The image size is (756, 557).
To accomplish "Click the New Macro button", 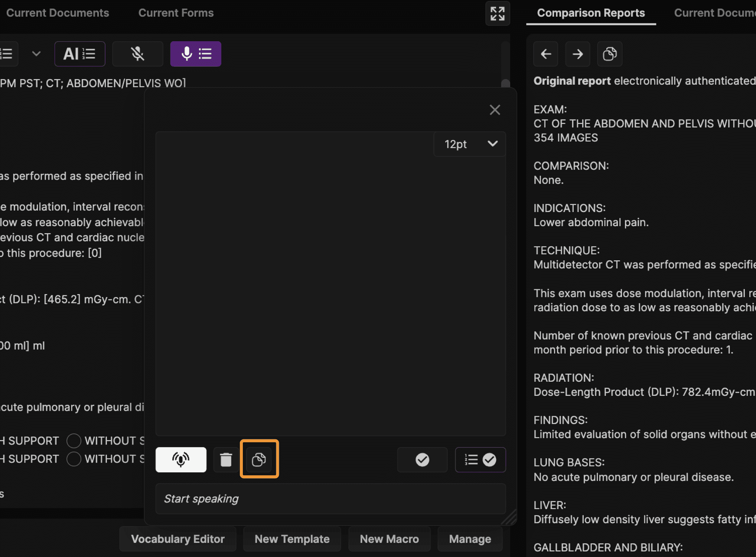I will coord(389,539).
